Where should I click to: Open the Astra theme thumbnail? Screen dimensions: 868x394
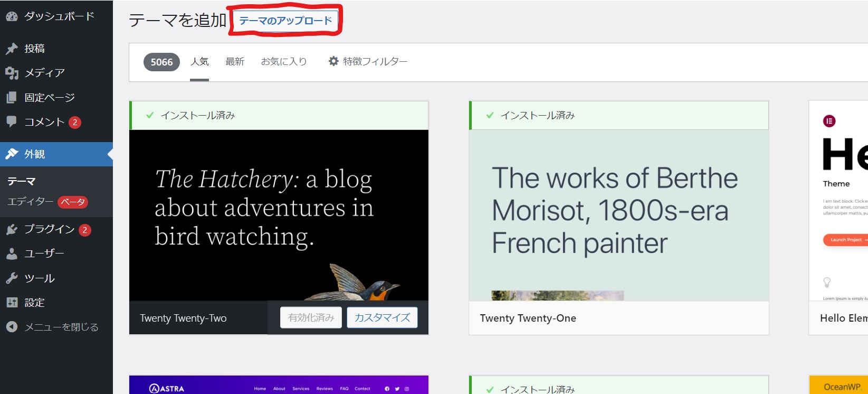tap(279, 385)
